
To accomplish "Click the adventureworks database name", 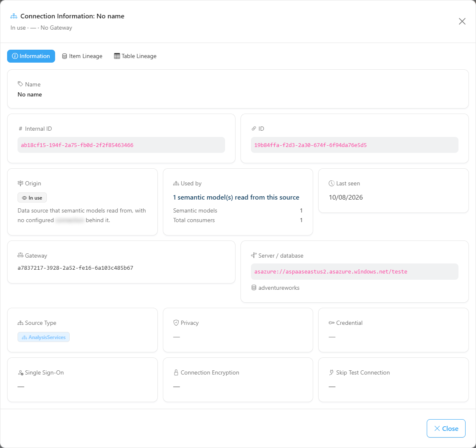I will pos(279,288).
